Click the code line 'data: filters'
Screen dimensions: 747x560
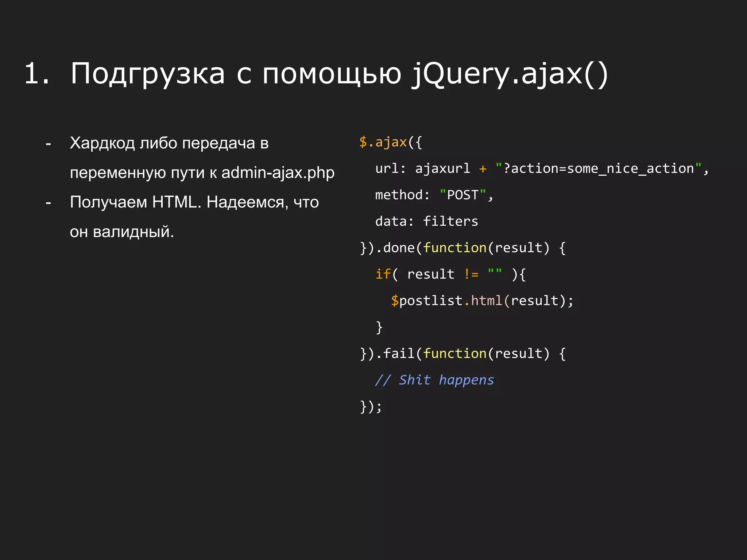(427, 221)
